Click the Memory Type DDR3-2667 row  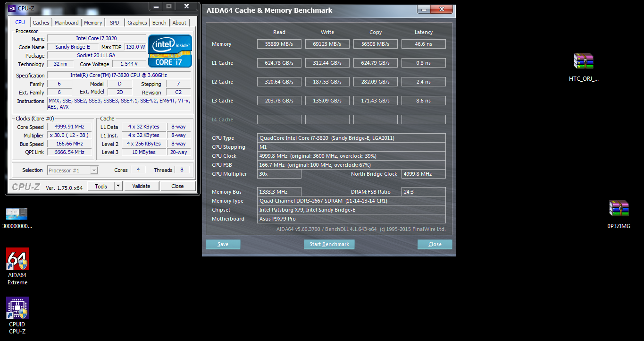[x=351, y=201]
